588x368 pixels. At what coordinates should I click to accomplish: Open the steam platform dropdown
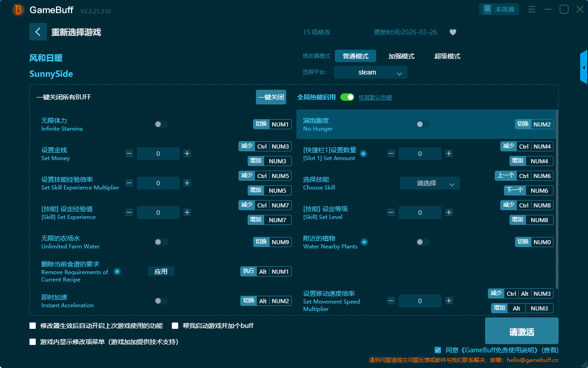pos(370,72)
